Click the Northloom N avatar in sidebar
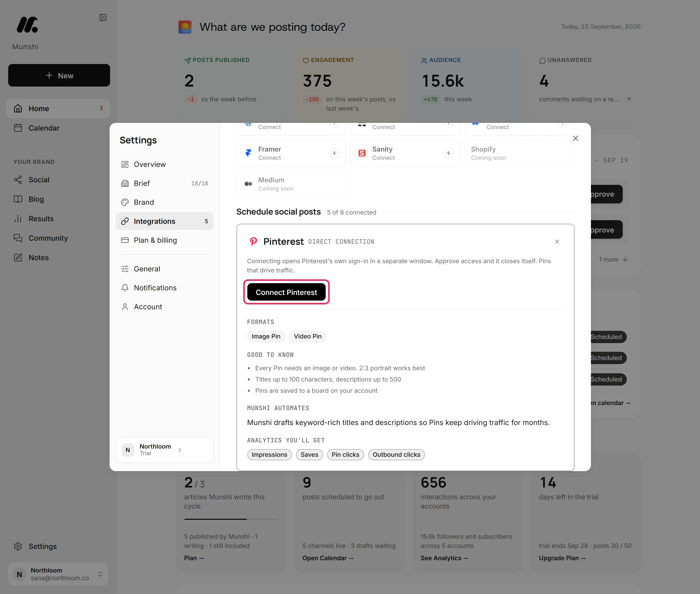Image resolution: width=700 pixels, height=594 pixels. click(x=19, y=574)
